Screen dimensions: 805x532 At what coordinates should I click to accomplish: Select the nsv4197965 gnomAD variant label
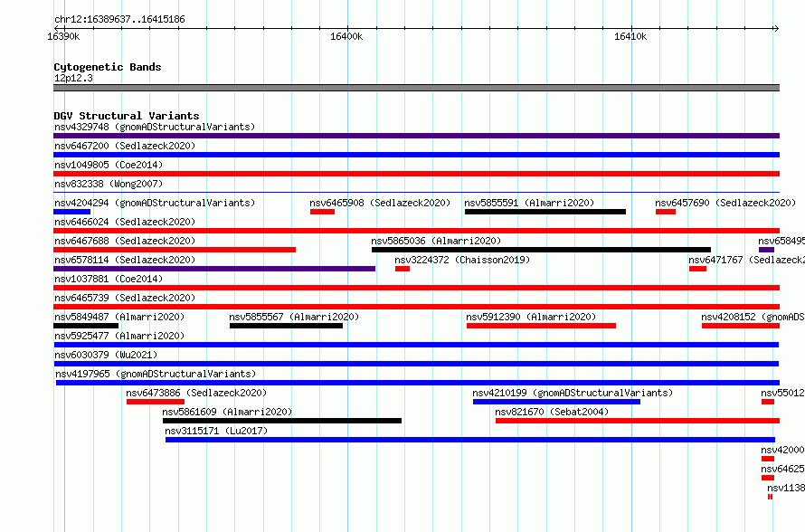coord(156,374)
